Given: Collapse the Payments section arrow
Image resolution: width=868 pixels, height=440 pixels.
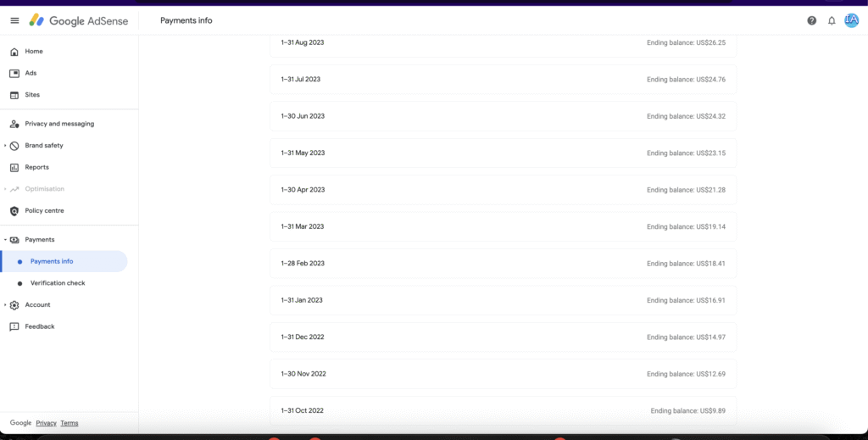Looking at the screenshot, I should click(5, 240).
